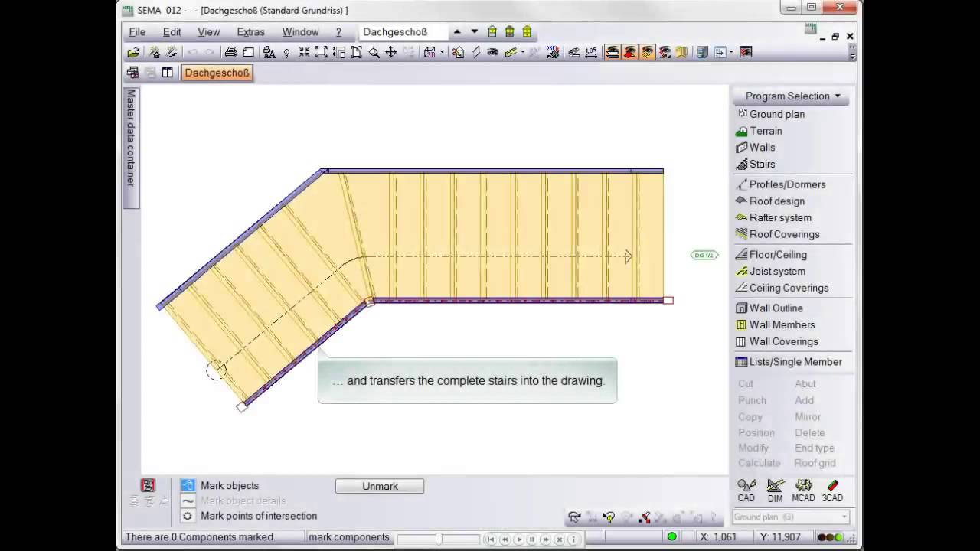Click the red icon above the Mark objects list
Viewport: 980px width, 551px height.
tap(148, 485)
